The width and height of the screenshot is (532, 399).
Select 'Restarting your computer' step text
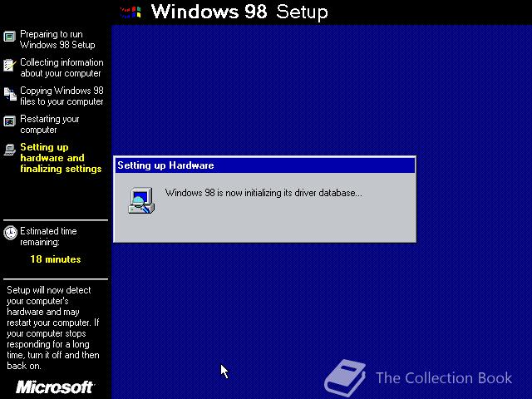[x=50, y=124]
